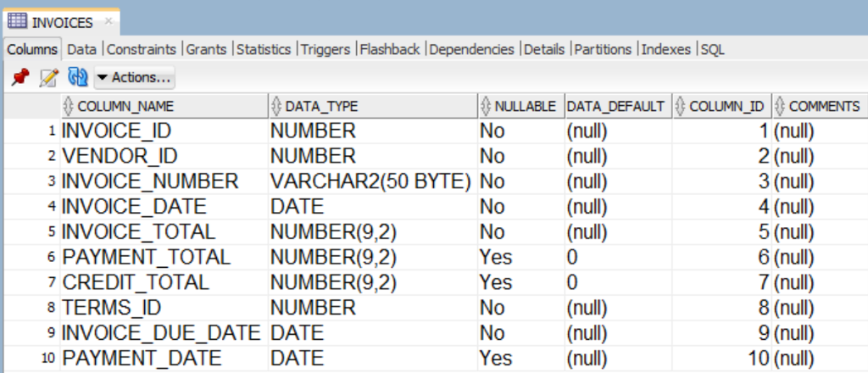Image resolution: width=868 pixels, height=373 pixels.
Task: Sort by the COLUMN_NAME header
Action: 164,106
